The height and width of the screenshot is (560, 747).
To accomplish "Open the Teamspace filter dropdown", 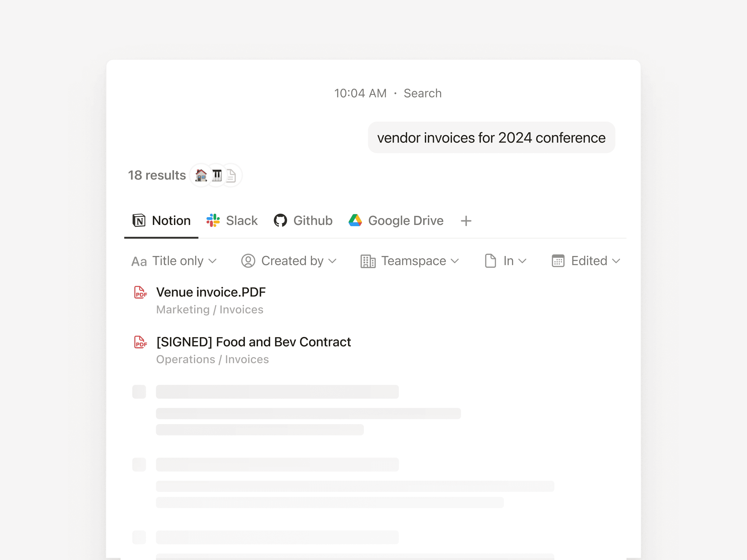I will tap(410, 261).
